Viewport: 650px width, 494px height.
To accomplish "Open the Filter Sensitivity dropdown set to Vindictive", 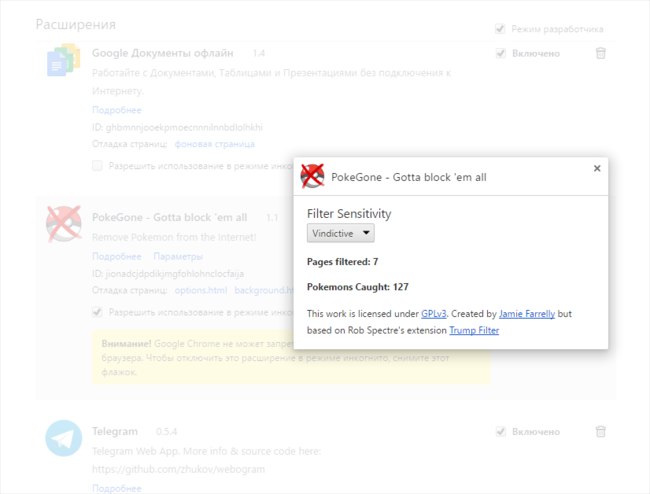I will tap(340, 233).
